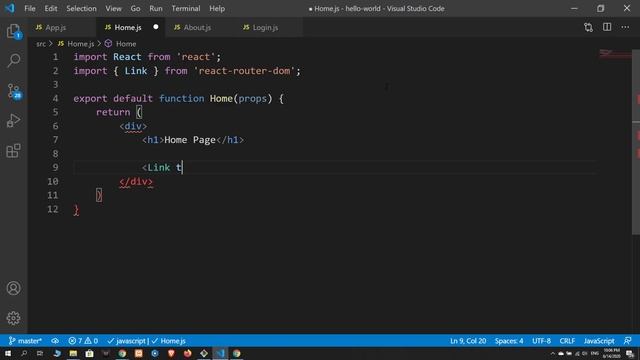
Task: Click the 'Home Page' heading text
Action: (190, 140)
